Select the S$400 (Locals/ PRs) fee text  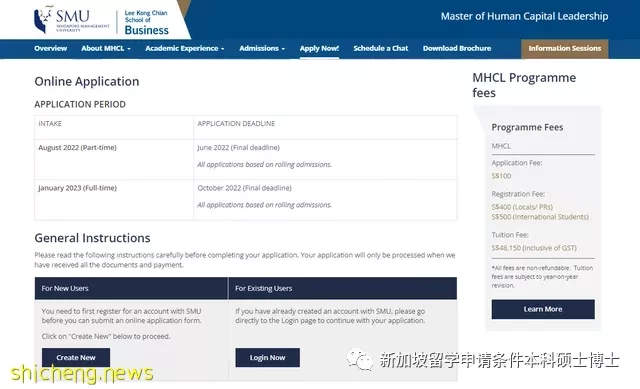click(522, 207)
